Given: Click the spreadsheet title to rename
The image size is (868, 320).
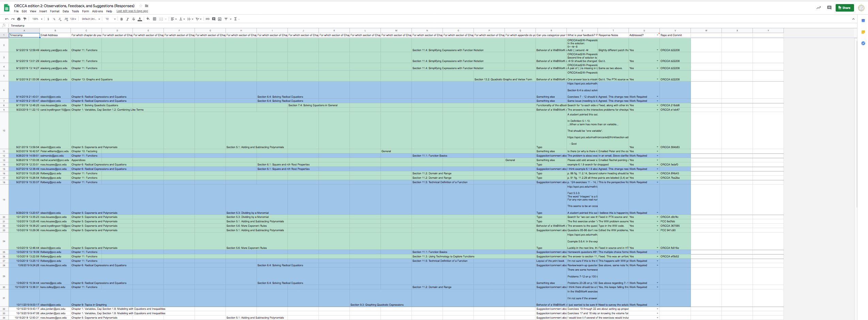Looking at the screenshot, I should point(74,6).
